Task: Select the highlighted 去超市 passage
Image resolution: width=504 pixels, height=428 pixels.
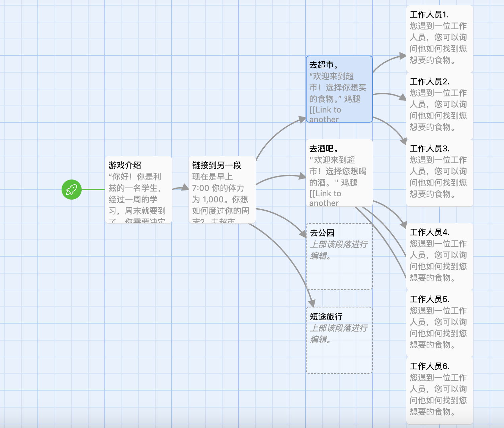Action: [339, 89]
